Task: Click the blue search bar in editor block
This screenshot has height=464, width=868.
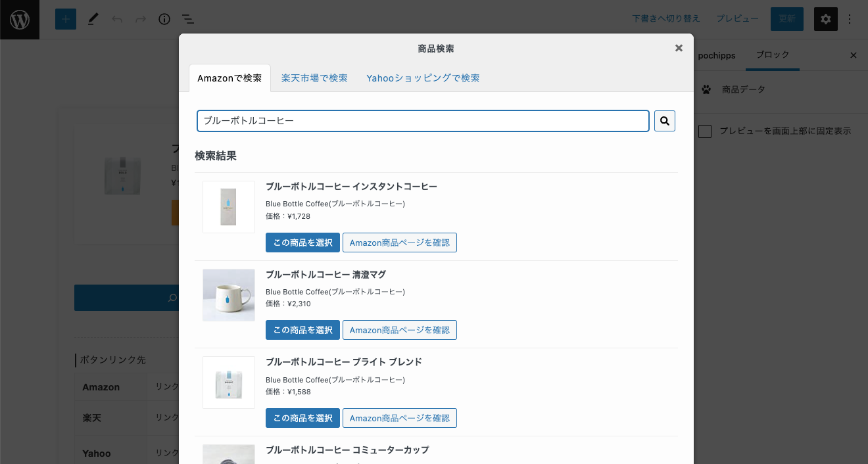Action: [x=127, y=298]
